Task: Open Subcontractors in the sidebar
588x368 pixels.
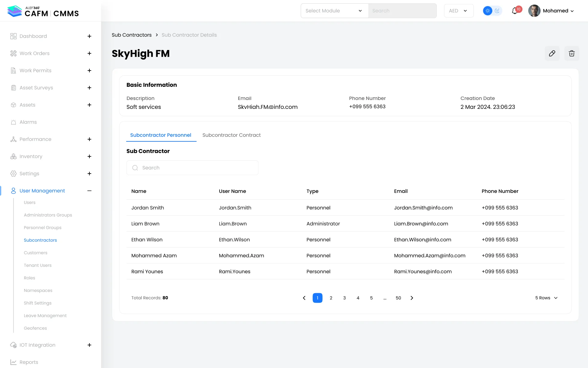Action: (x=40, y=240)
